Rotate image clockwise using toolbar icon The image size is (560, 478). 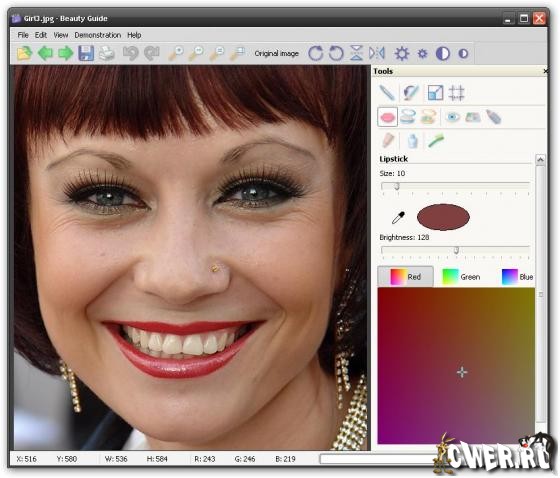pos(316,54)
